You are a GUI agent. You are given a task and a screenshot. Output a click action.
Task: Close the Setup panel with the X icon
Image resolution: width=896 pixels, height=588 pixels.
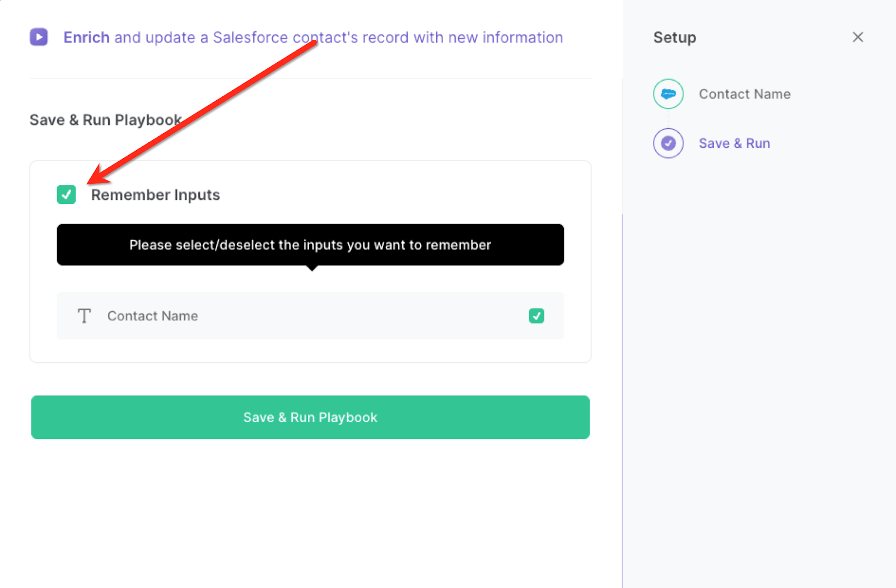[858, 37]
